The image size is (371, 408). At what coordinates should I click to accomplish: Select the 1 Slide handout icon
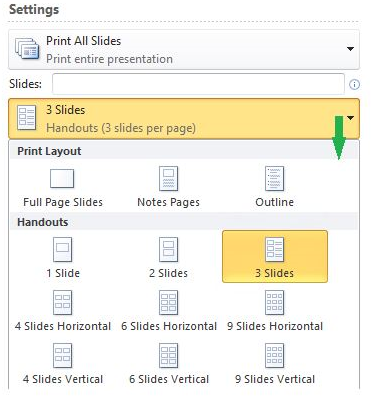[x=63, y=249]
